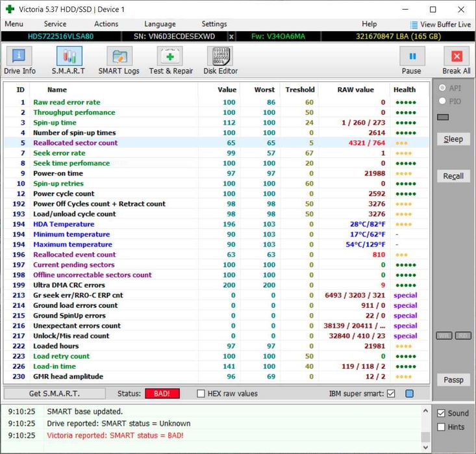
Task: Click the serial number SN: VN6D3ECDESEXWD
Action: click(x=174, y=37)
